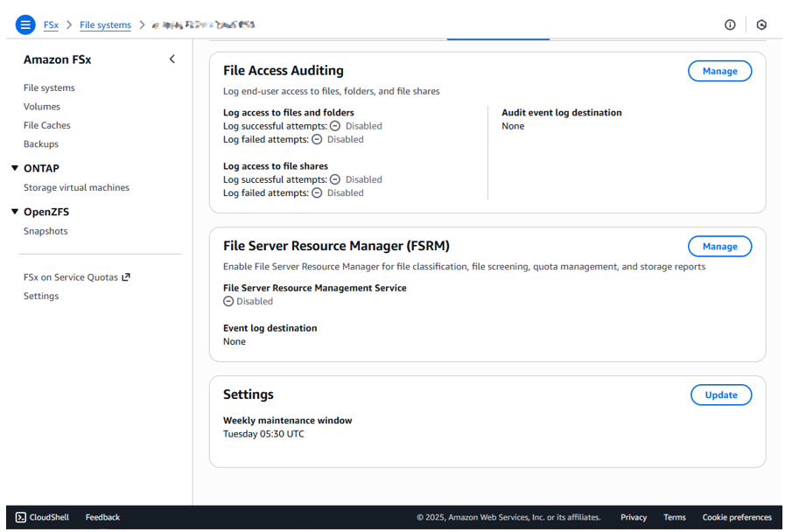Image resolution: width=792 pixels, height=532 pixels.
Task: Click the Info icon in the top bar
Action: [x=730, y=24]
